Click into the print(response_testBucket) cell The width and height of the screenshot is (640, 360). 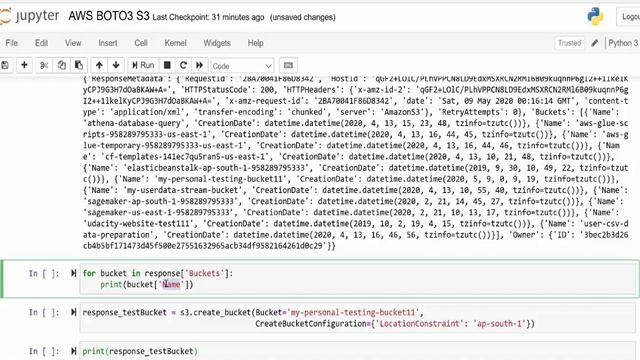point(358,351)
